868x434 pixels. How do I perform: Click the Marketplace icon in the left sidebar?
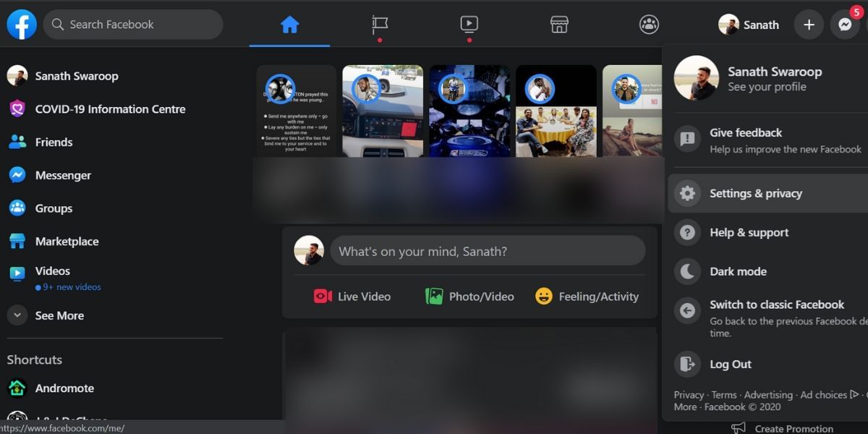tap(17, 242)
